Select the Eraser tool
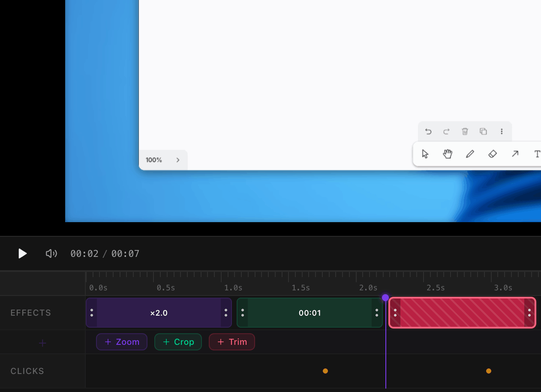541x392 pixels. (x=493, y=154)
